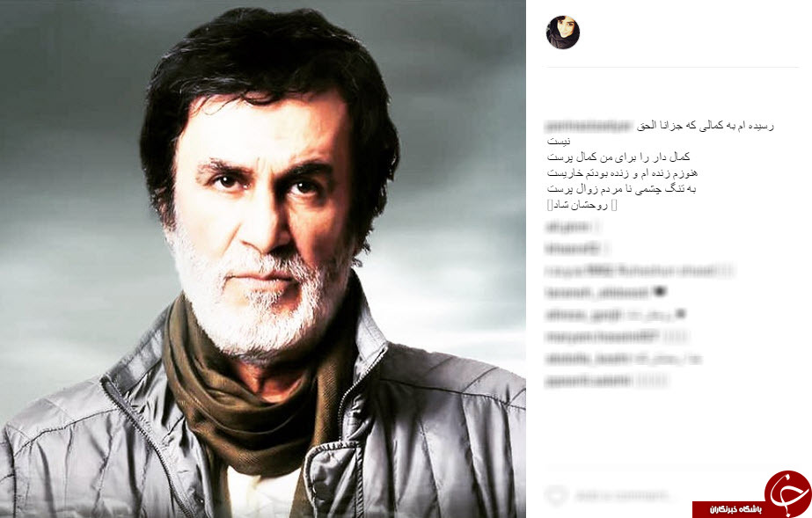Open the blurred username starting the caption
Image resolution: width=812 pixels, height=518 pixels.
[589, 125]
